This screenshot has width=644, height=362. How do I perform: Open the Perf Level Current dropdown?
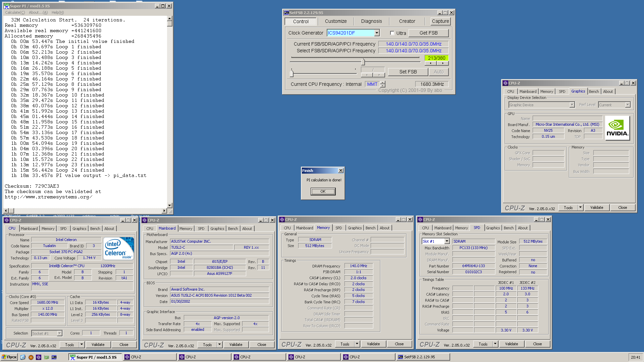click(x=628, y=105)
